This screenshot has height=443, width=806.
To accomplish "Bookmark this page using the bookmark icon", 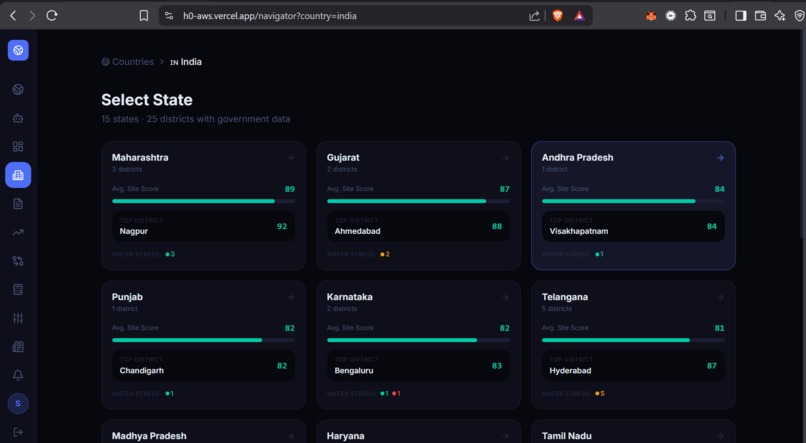I will tap(144, 16).
